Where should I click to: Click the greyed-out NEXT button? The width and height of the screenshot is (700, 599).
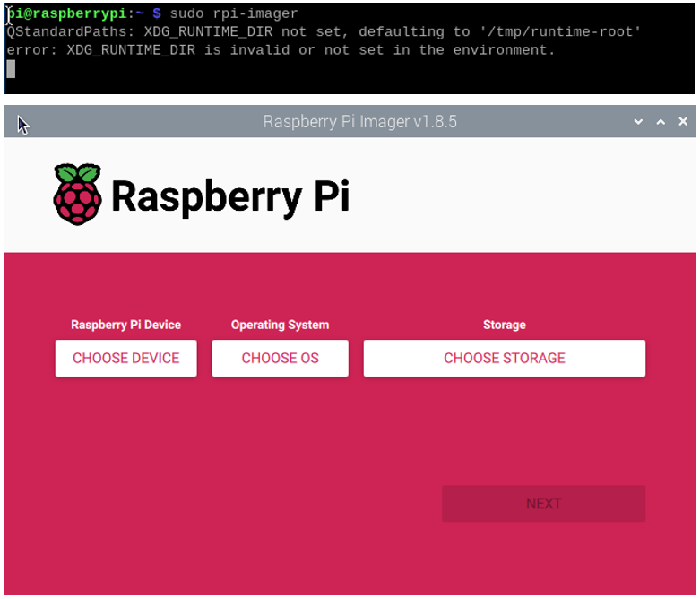point(543,504)
